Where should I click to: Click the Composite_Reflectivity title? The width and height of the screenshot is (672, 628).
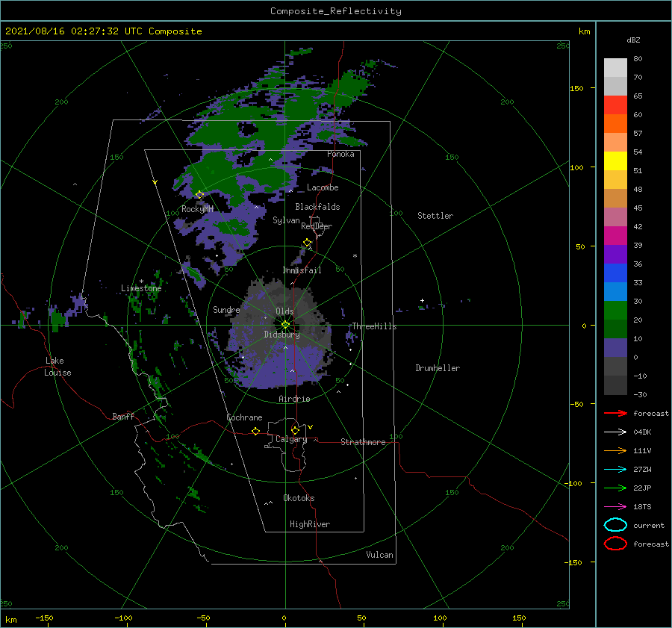tap(336, 11)
